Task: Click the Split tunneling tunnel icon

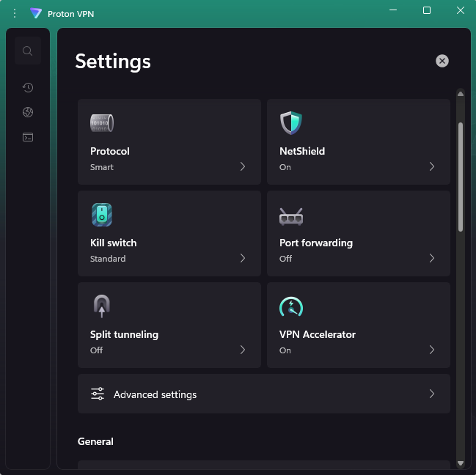Action: coord(102,306)
